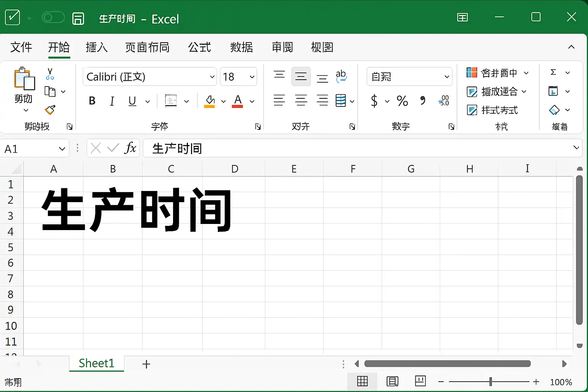Toggle bold formatting with B button
Screen dimensions: 588x392
92,101
